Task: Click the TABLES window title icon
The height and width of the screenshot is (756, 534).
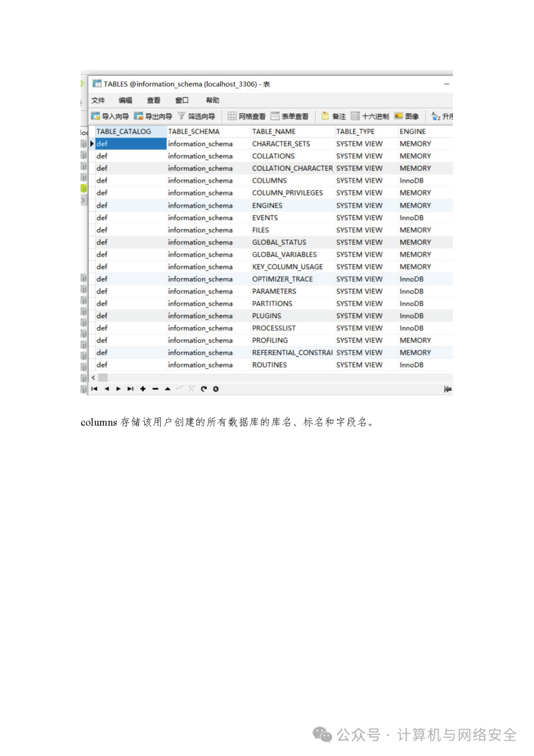Action: tap(97, 84)
